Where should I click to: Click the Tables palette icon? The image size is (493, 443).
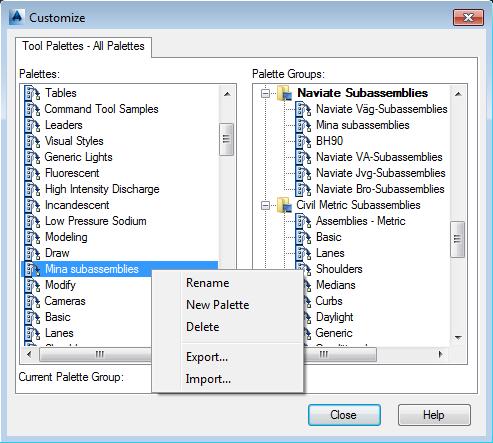pos(32,93)
